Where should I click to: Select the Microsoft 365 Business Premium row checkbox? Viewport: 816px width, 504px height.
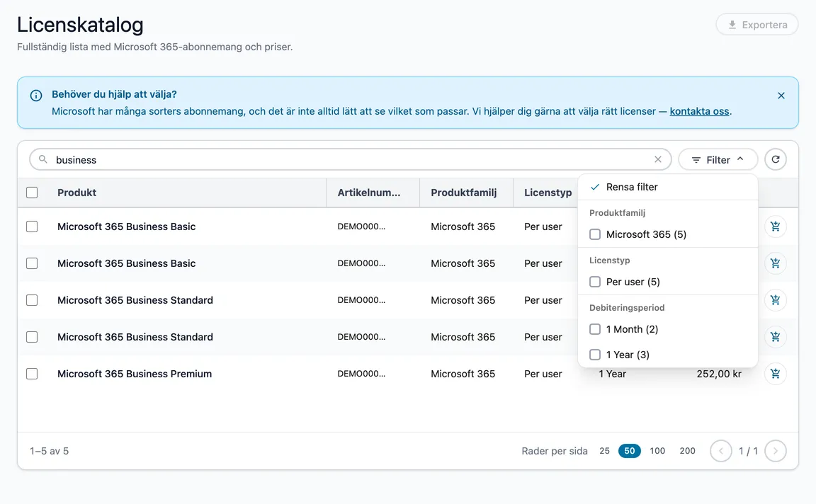point(32,374)
